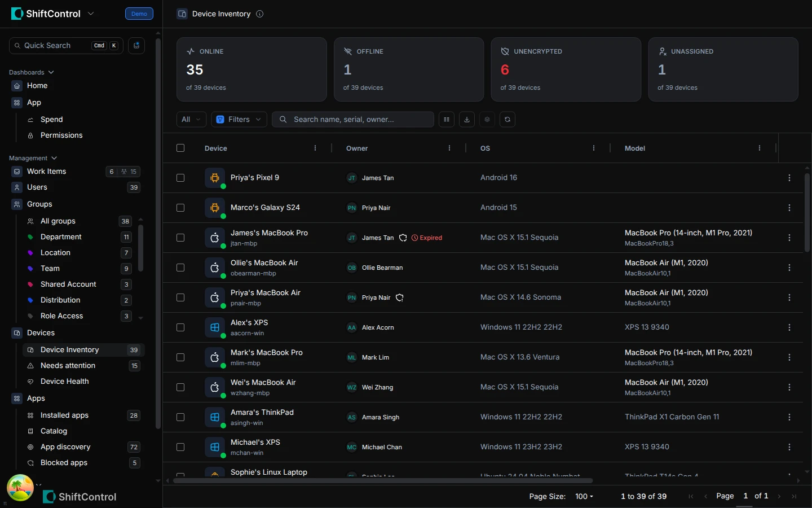Image resolution: width=812 pixels, height=508 pixels.
Task: Click the Unencrypted devices card
Action: [x=566, y=69]
